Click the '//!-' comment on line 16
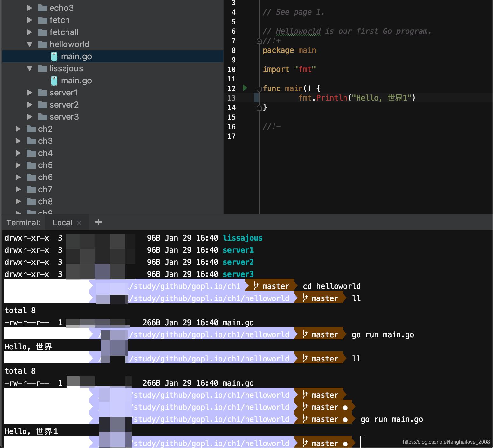 [272, 127]
